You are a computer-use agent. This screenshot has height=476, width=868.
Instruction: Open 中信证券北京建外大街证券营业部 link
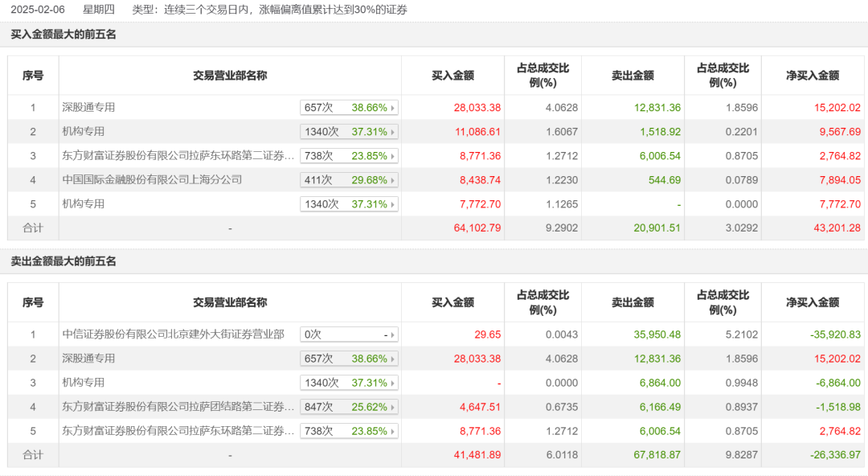[173, 334]
